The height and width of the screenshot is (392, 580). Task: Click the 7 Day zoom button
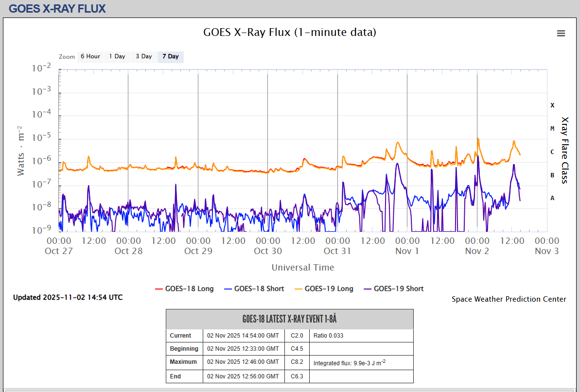point(171,56)
